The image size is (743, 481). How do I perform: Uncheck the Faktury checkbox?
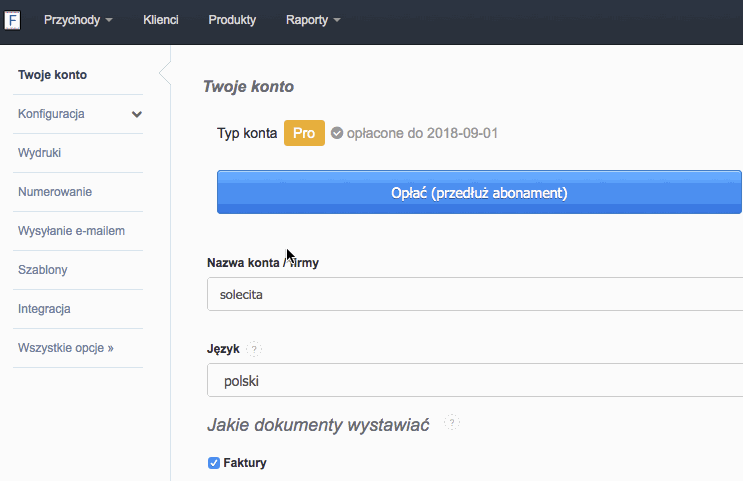pyautogui.click(x=213, y=463)
